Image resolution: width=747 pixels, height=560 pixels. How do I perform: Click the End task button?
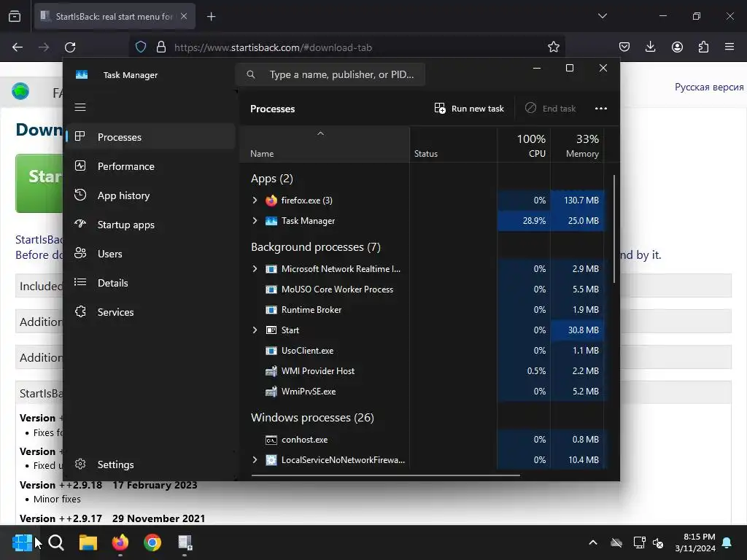coord(551,109)
